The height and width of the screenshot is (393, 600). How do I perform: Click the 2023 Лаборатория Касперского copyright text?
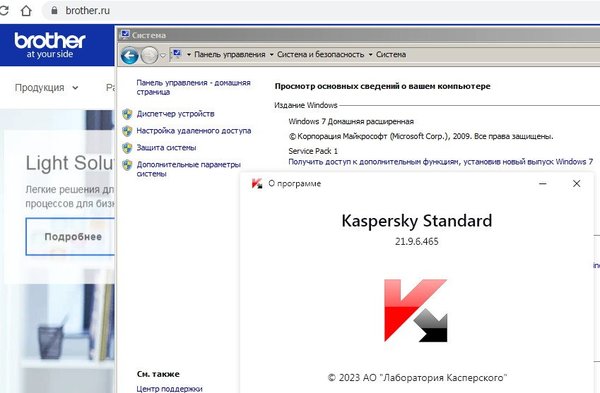click(x=417, y=378)
